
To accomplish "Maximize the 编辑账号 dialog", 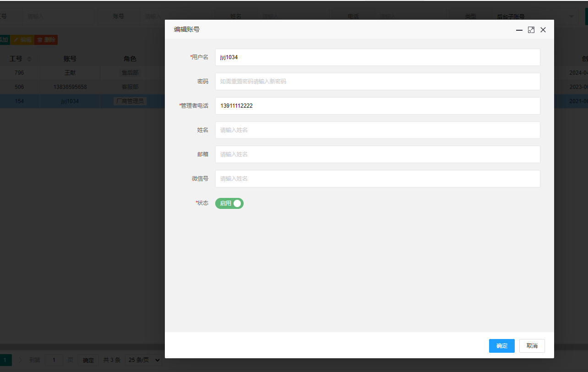I will [531, 30].
